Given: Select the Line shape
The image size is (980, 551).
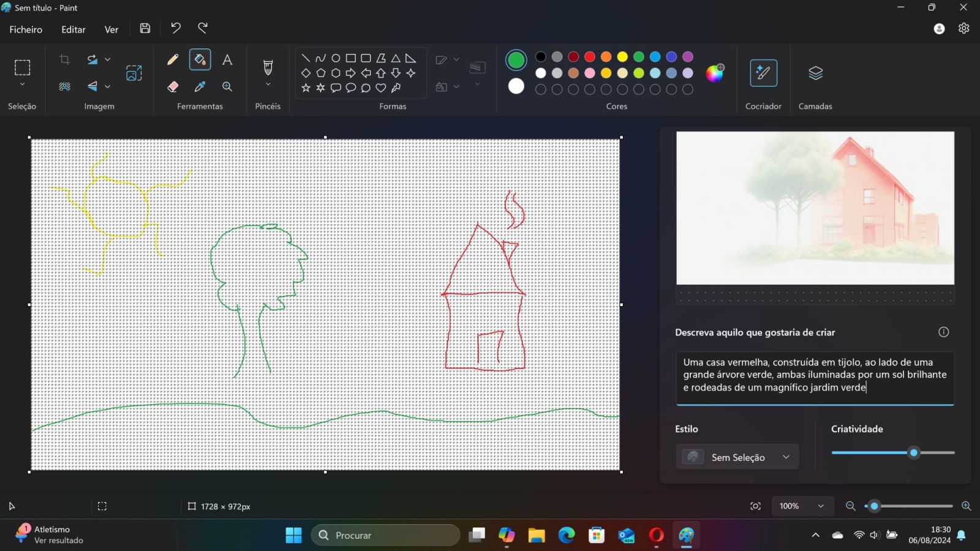Looking at the screenshot, I should [306, 58].
